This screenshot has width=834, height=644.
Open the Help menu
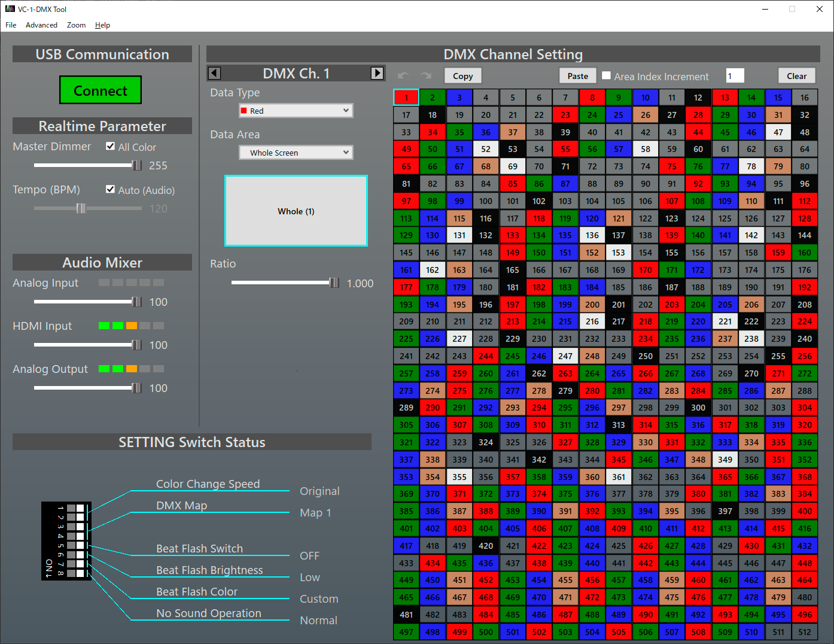pyautogui.click(x=102, y=25)
